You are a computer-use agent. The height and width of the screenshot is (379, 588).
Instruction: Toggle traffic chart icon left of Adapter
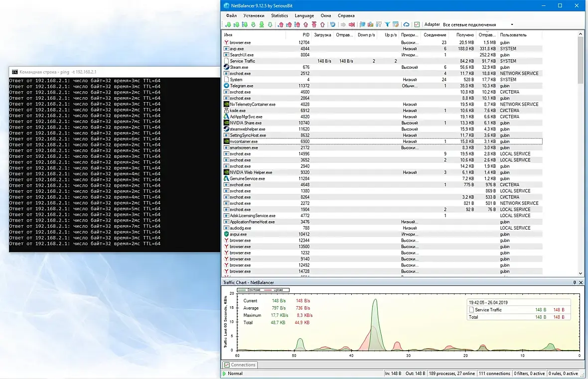[x=417, y=25]
